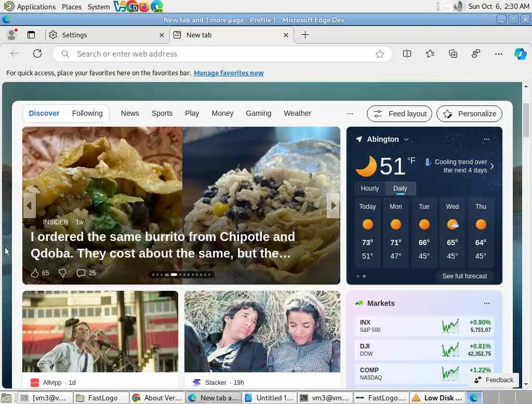532x404 pixels.
Task: Launch the Copilot sidebar icon
Action: pos(521,53)
